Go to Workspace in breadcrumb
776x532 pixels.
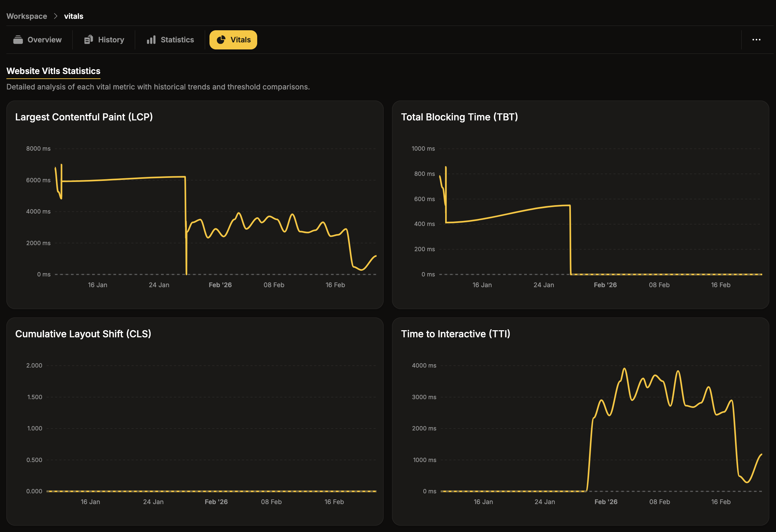tap(27, 16)
